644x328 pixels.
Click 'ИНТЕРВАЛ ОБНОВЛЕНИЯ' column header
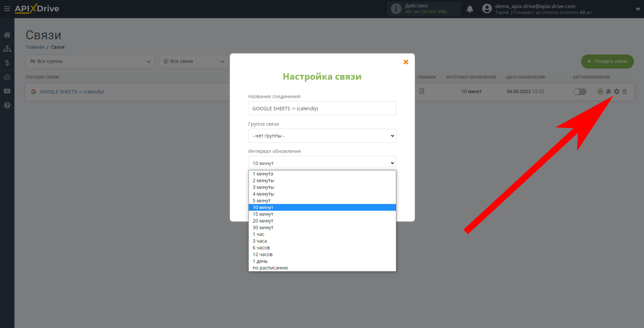(x=471, y=77)
